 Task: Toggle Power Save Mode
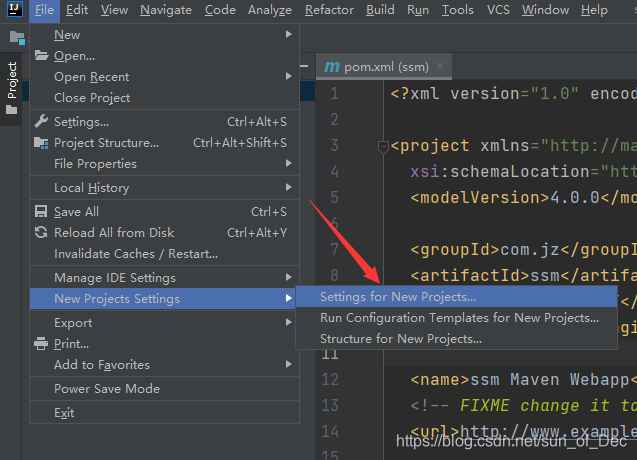coord(165,388)
